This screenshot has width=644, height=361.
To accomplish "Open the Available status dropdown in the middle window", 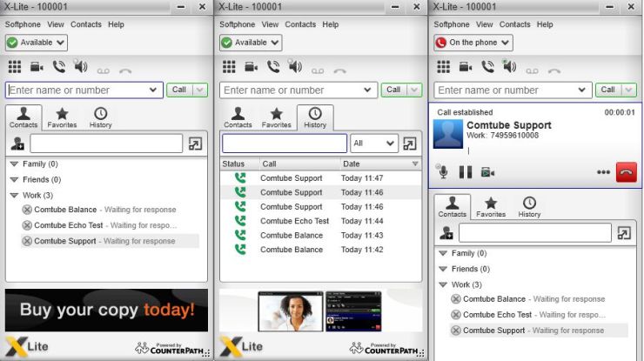I will [251, 43].
